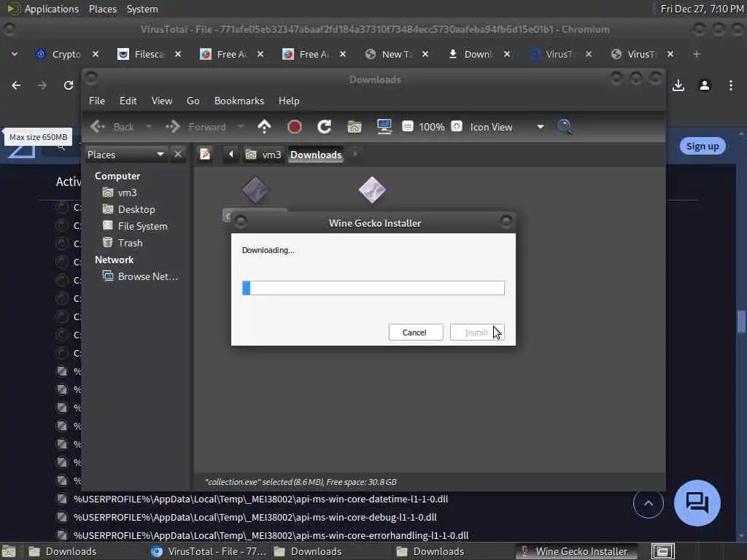Close the Places sidebar panel

point(178,155)
